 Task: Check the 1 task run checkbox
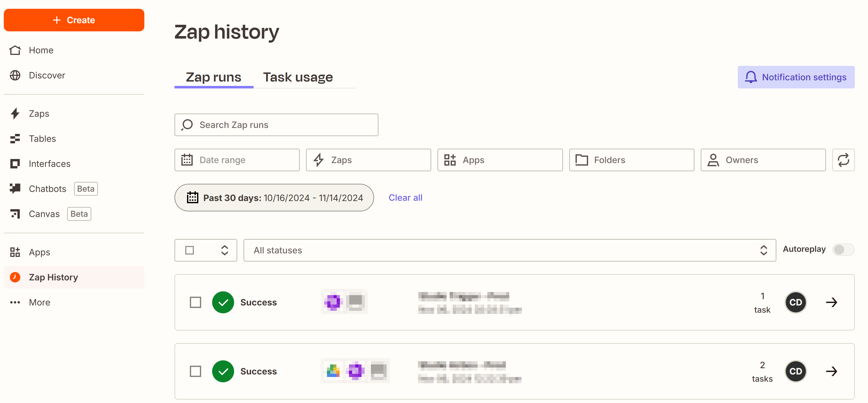[x=196, y=302]
